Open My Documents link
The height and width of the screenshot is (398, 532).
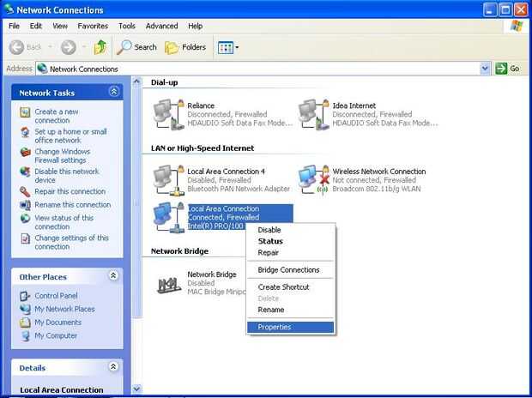pos(58,322)
